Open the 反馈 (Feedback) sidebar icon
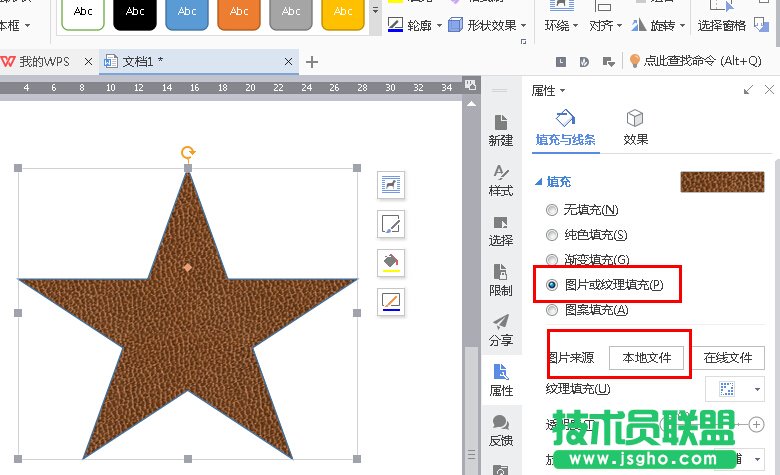 [500, 429]
